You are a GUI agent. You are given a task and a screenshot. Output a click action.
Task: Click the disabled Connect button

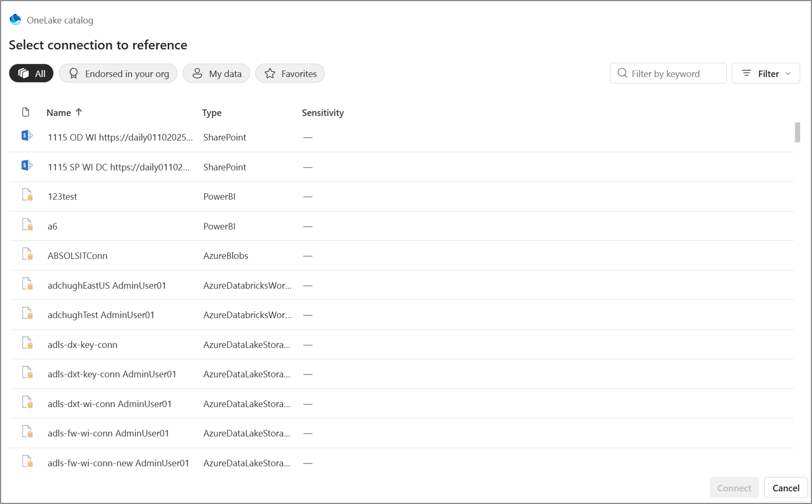pyautogui.click(x=734, y=488)
